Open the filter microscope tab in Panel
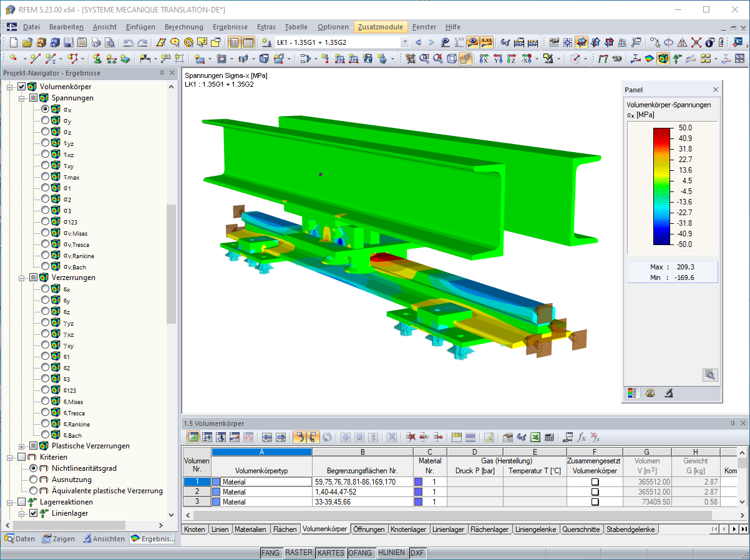750x560 pixels. (x=668, y=393)
